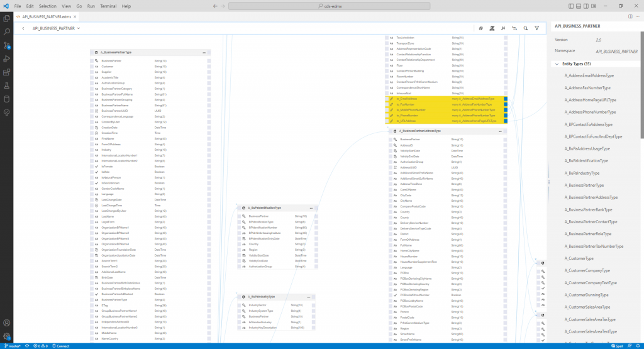Click the master branch in status bar

(13, 346)
